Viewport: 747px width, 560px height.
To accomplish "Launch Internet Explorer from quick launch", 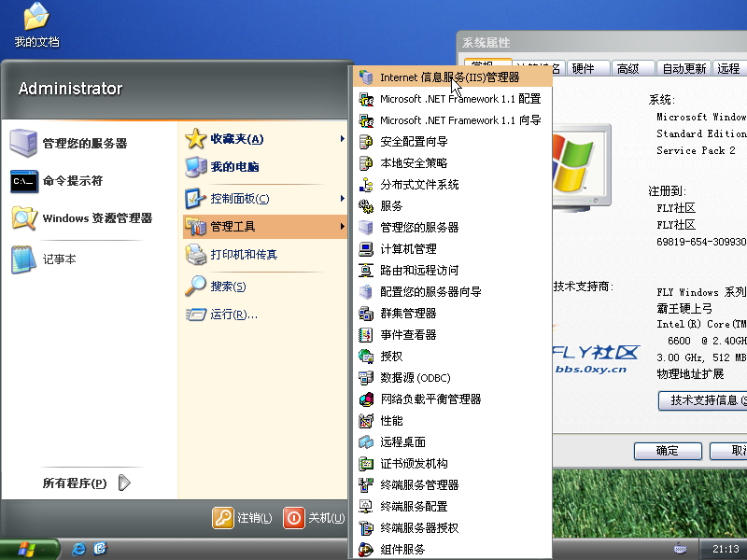I will pos(78,549).
